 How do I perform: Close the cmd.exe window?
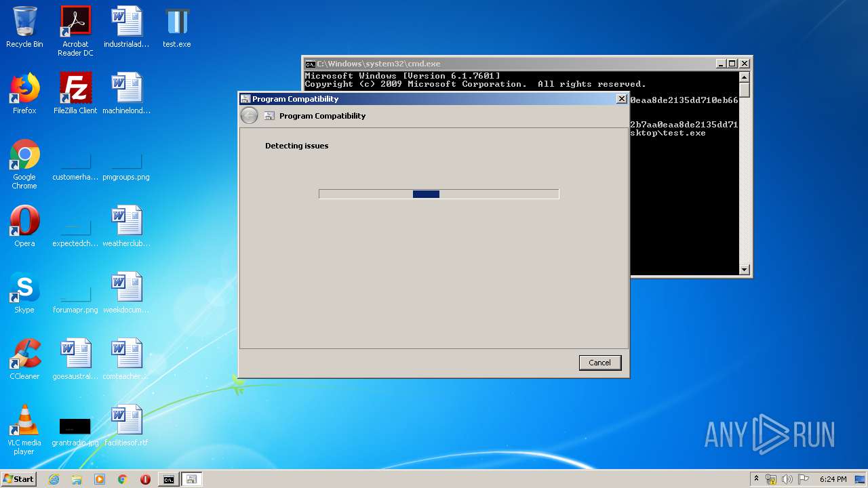click(745, 64)
